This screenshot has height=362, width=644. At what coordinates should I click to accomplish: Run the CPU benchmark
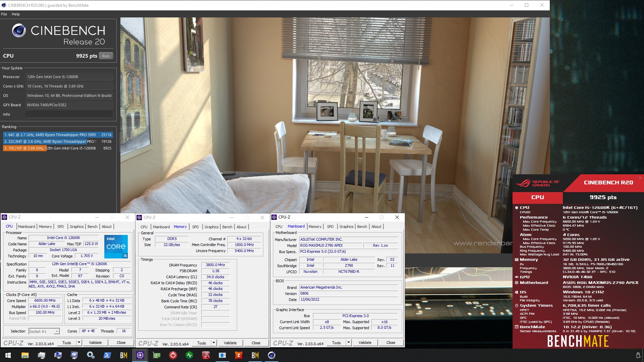[x=106, y=56]
